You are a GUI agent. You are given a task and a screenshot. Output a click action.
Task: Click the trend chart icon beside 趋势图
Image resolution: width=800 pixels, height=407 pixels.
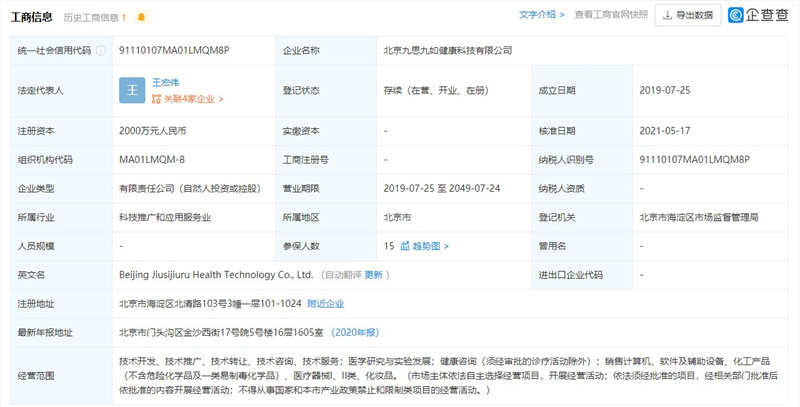(x=405, y=246)
